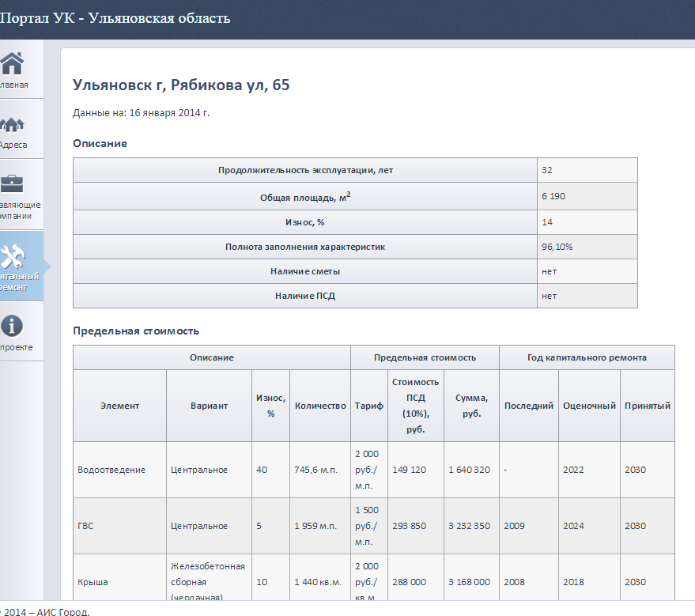Click 'Предельная стоимость' group header in table
The image size is (695, 616).
(x=425, y=357)
